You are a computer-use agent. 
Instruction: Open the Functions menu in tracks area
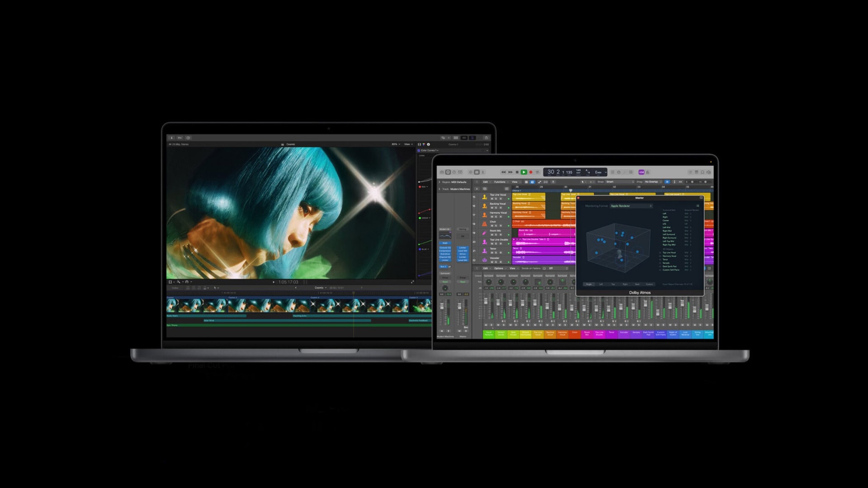tap(500, 182)
